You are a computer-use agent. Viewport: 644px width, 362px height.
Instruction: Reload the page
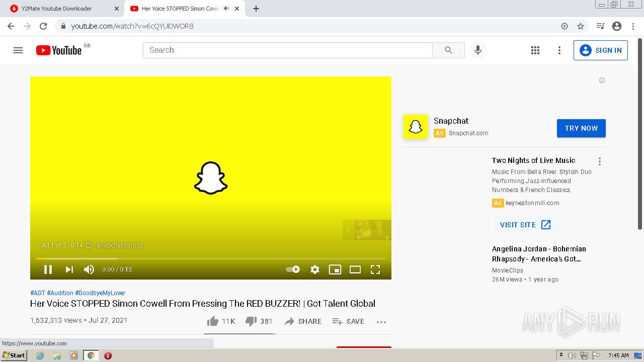43,26
